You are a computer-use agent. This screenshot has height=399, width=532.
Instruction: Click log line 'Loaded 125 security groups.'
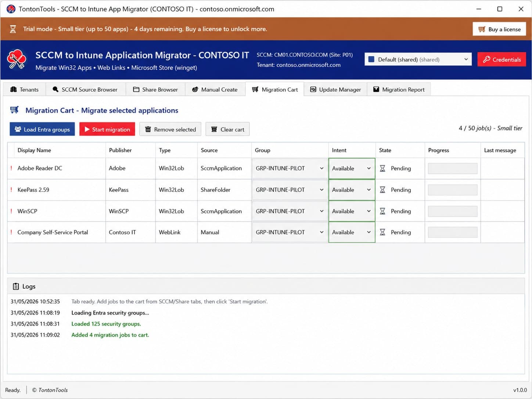coord(106,324)
